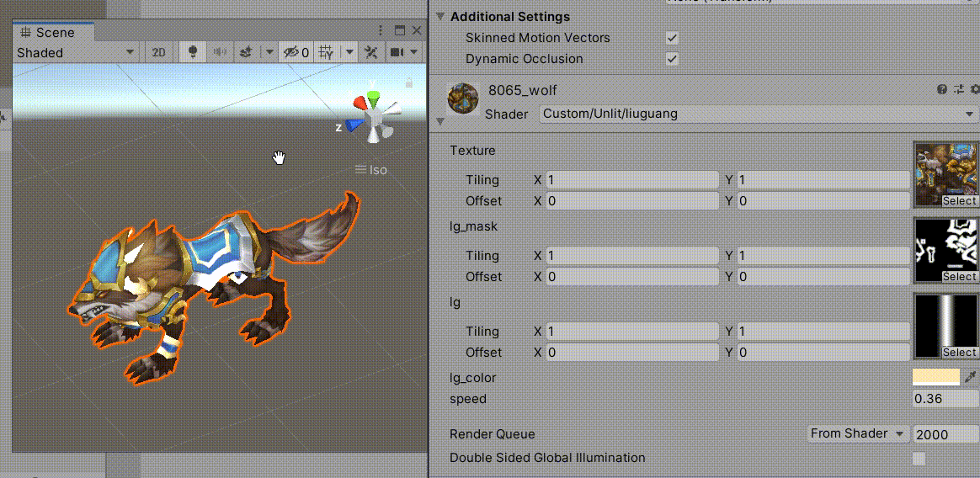The height and width of the screenshot is (478, 980).
Task: Open the grid settings dropdown arrow
Action: pos(349,52)
